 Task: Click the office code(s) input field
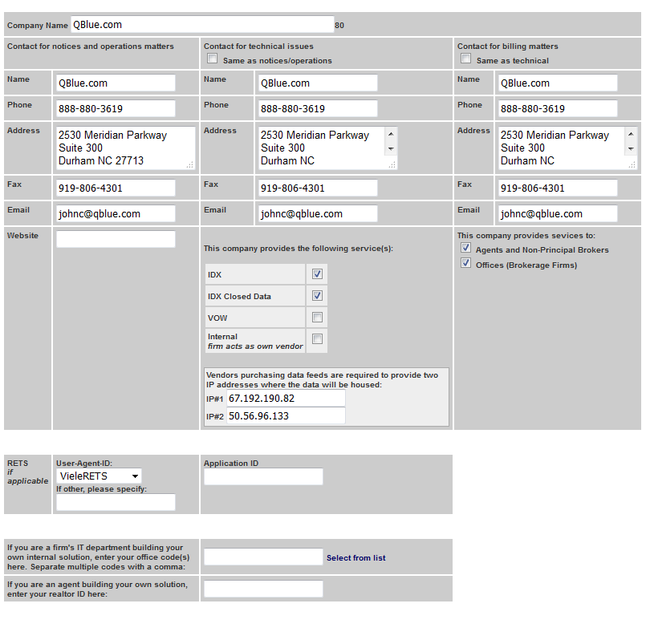point(263,557)
